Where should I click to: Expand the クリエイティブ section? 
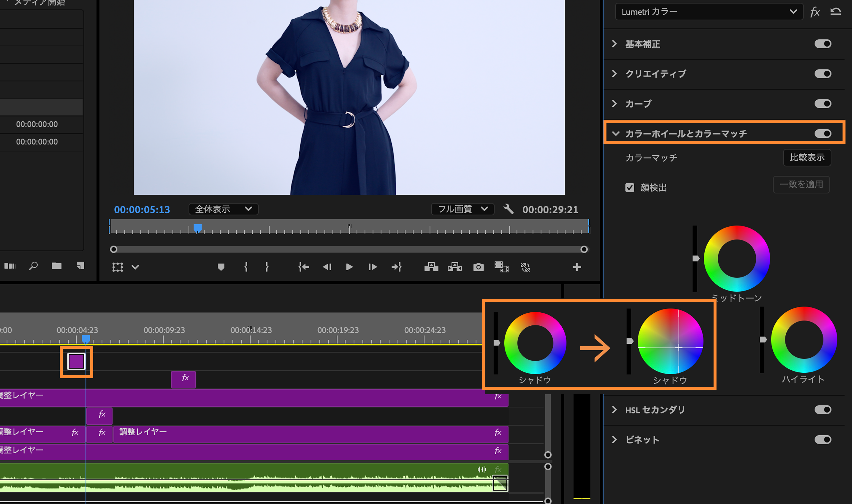coord(614,74)
